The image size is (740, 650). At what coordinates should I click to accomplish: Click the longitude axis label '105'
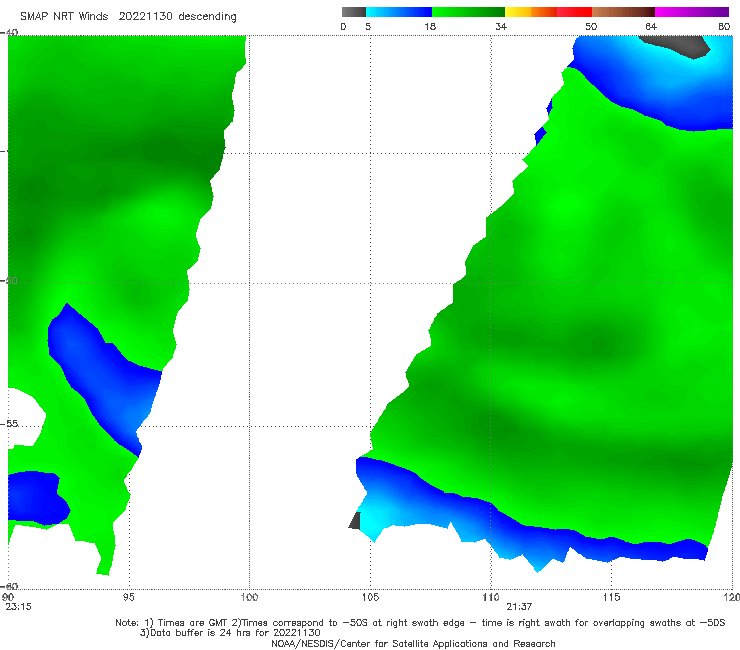(x=370, y=598)
